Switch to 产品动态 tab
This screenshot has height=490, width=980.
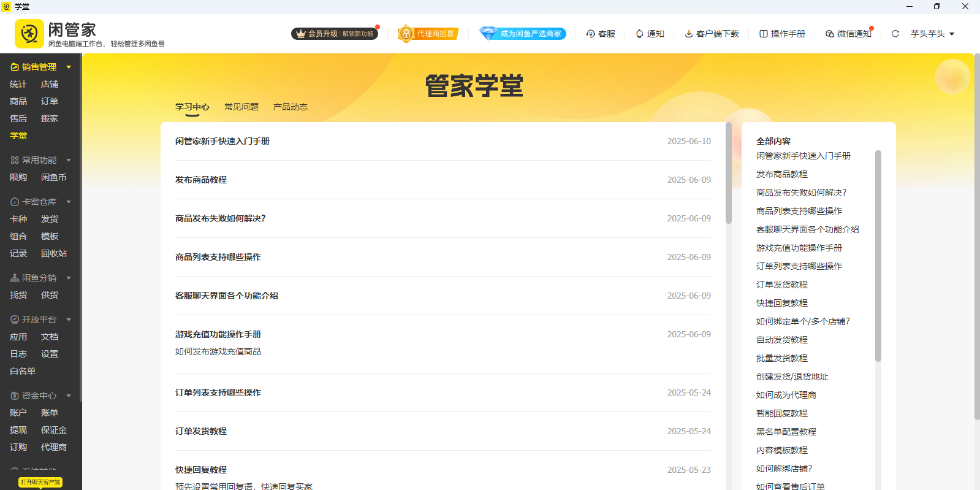(x=291, y=107)
